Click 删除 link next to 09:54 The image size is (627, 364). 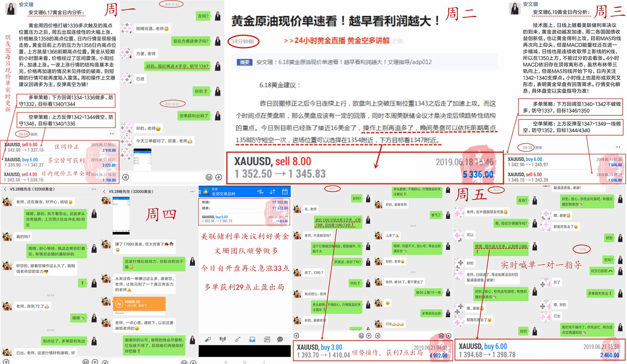pos(34,134)
